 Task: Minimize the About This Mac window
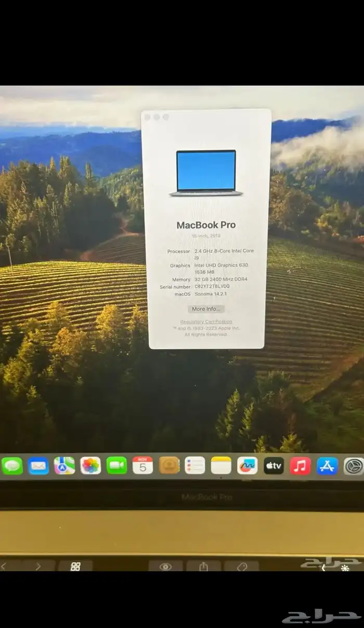[x=157, y=117]
